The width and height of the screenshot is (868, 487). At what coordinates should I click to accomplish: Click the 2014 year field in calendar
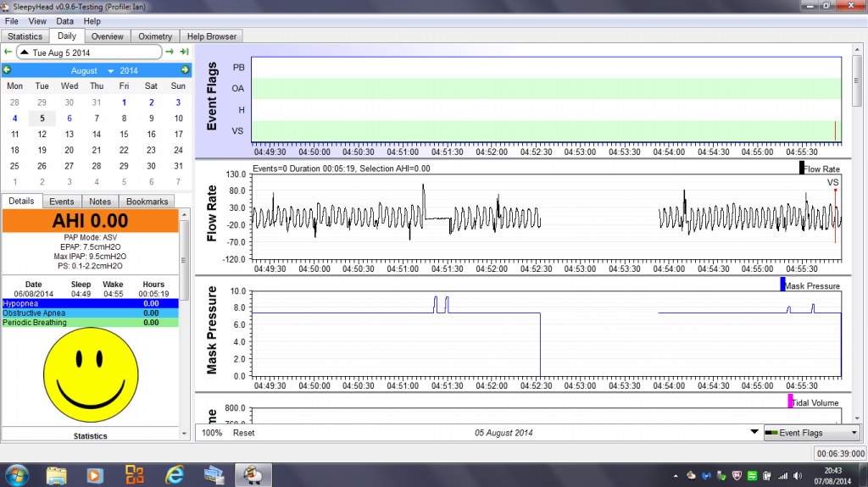[x=129, y=71]
